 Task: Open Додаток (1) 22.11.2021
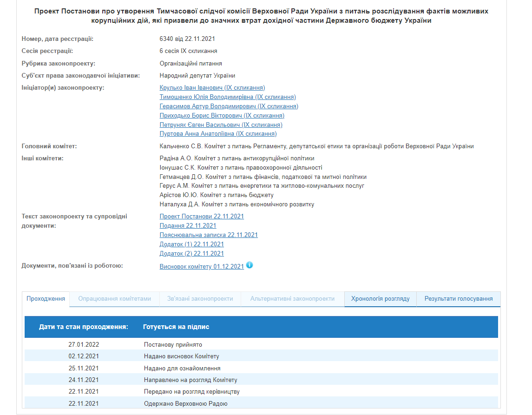click(x=192, y=244)
